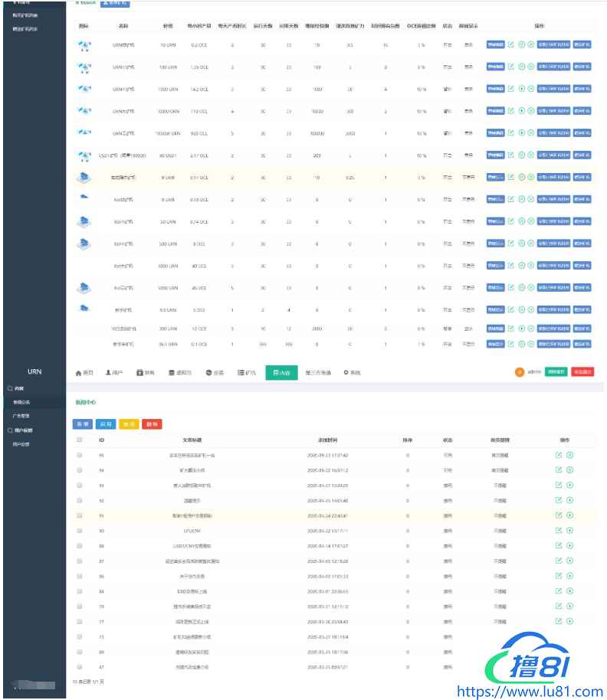The width and height of the screenshot is (607, 700).
Task: Open 财务 top navigation tab
Action: (146, 373)
